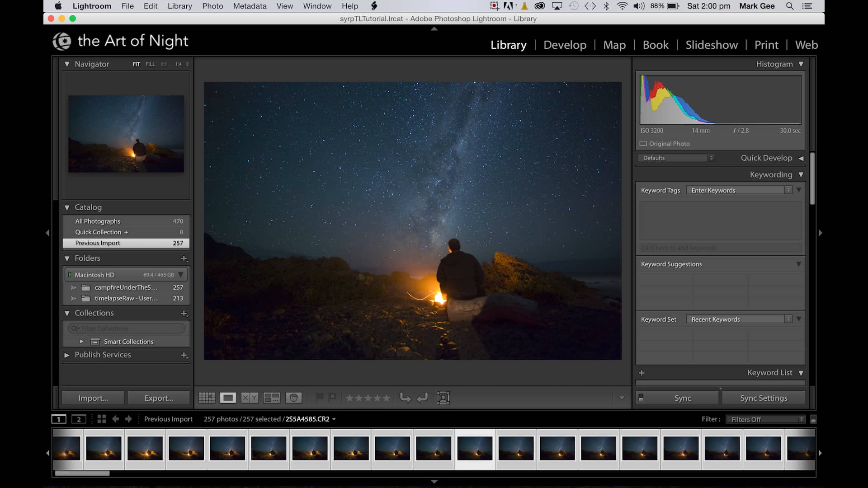The image size is (868, 488).
Task: Collapse the Keywording panel
Action: pyautogui.click(x=801, y=174)
